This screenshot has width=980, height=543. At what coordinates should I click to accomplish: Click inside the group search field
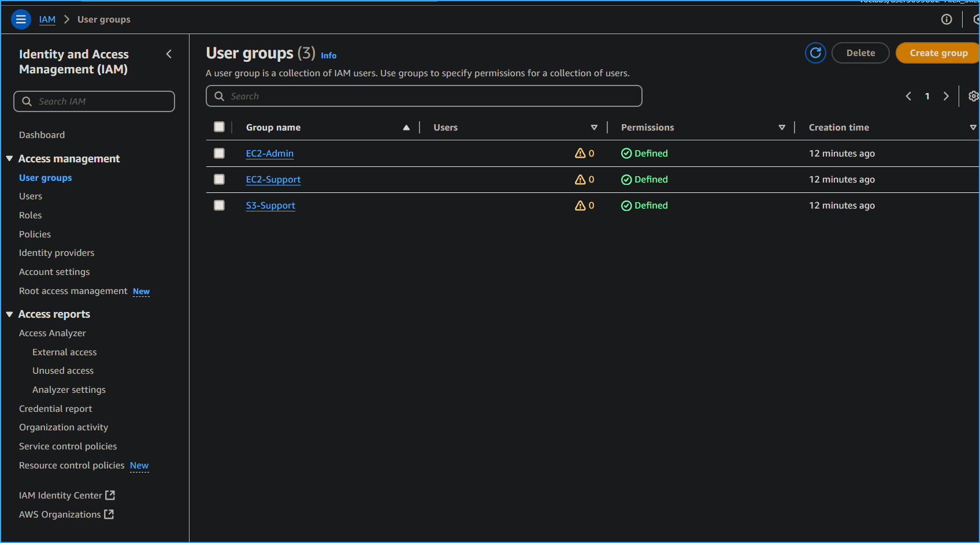tap(424, 96)
